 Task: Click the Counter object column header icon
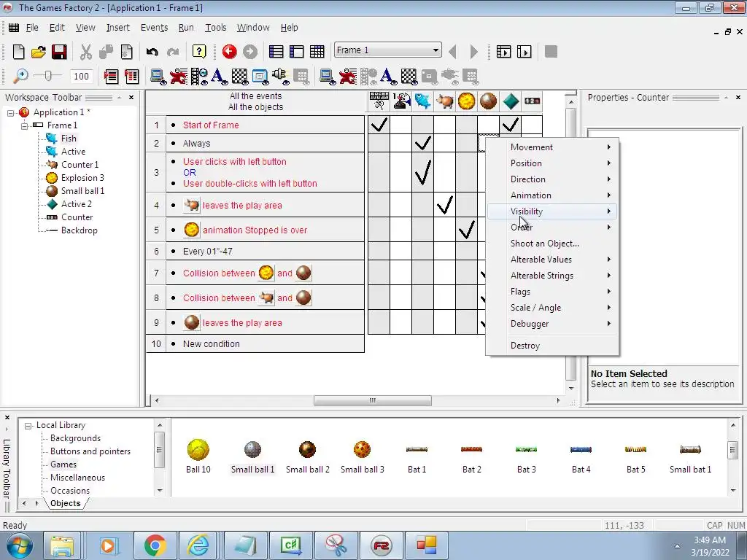(x=532, y=101)
